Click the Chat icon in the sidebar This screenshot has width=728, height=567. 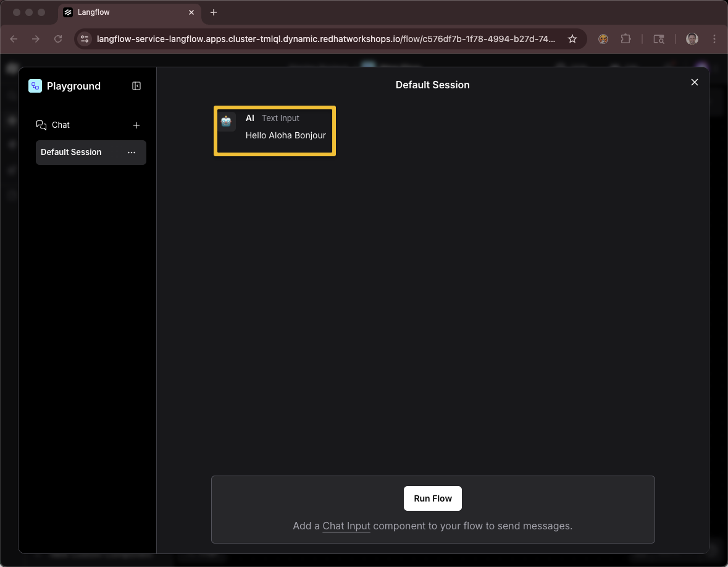tap(41, 125)
